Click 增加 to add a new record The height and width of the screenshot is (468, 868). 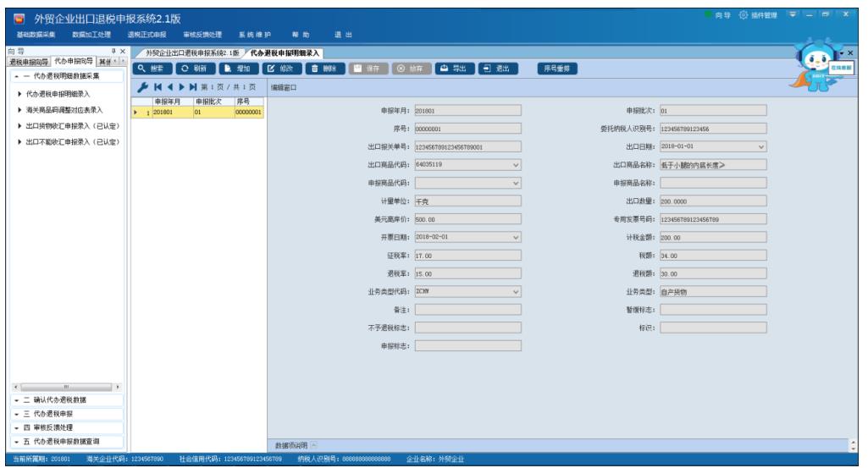(238, 69)
